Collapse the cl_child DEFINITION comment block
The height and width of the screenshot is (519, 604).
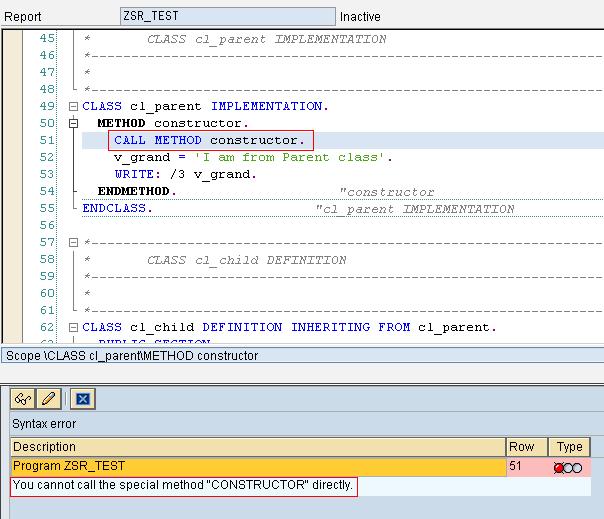pyautogui.click(x=73, y=243)
